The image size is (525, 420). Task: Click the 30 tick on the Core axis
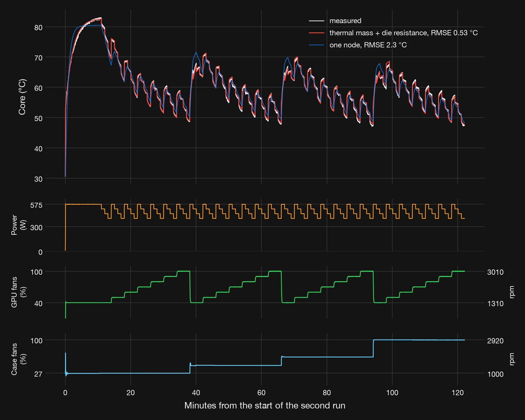(x=38, y=179)
